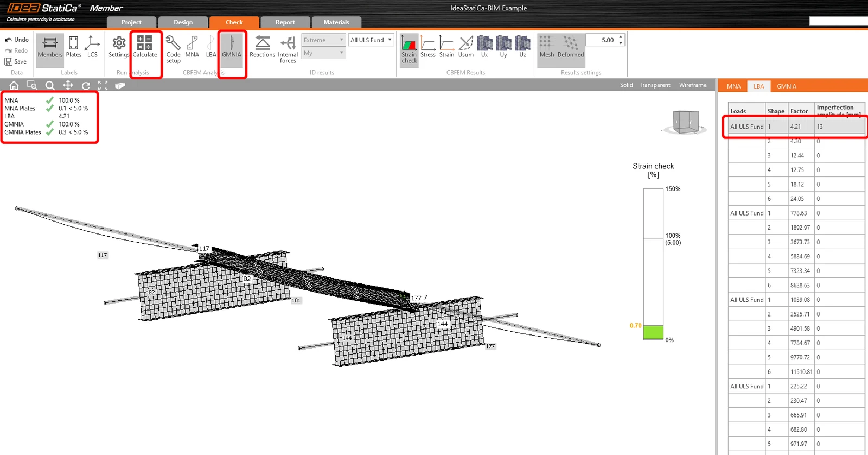Expand the My force dropdown

coord(324,53)
